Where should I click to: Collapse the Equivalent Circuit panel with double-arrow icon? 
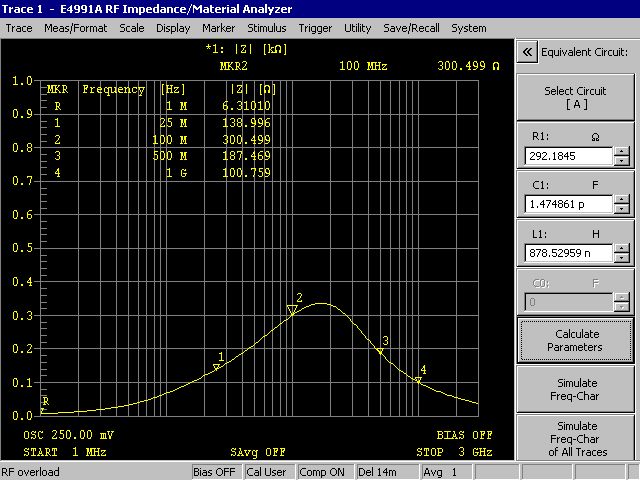coord(527,52)
